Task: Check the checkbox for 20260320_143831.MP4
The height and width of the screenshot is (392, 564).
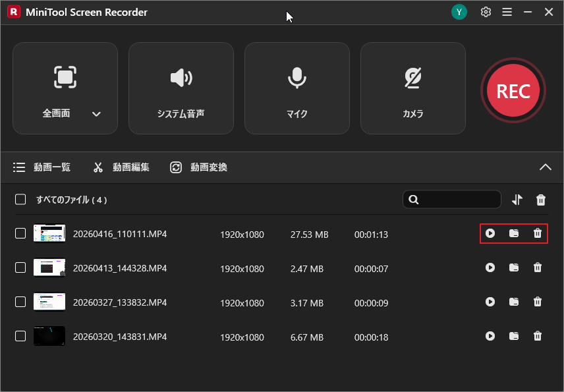Action: tap(20, 336)
